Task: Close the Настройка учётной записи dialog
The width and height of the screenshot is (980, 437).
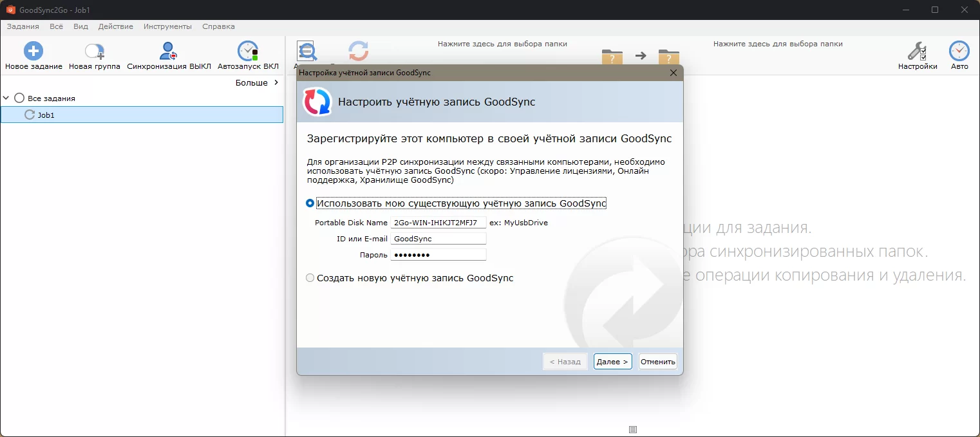Action: (x=674, y=73)
